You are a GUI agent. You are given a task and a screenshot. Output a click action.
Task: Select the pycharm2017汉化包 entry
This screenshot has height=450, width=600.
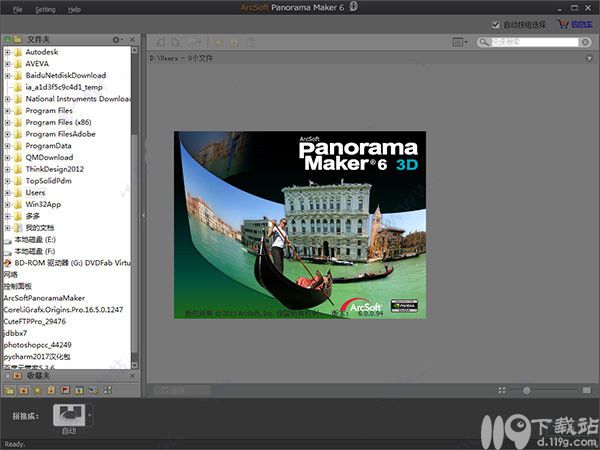[x=37, y=357]
